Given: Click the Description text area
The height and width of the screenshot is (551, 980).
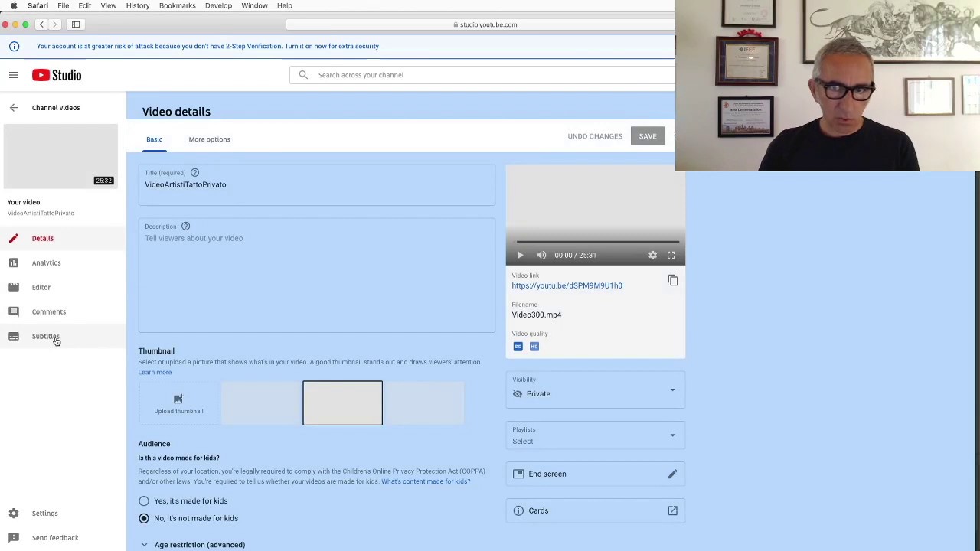Looking at the screenshot, I should (316, 275).
